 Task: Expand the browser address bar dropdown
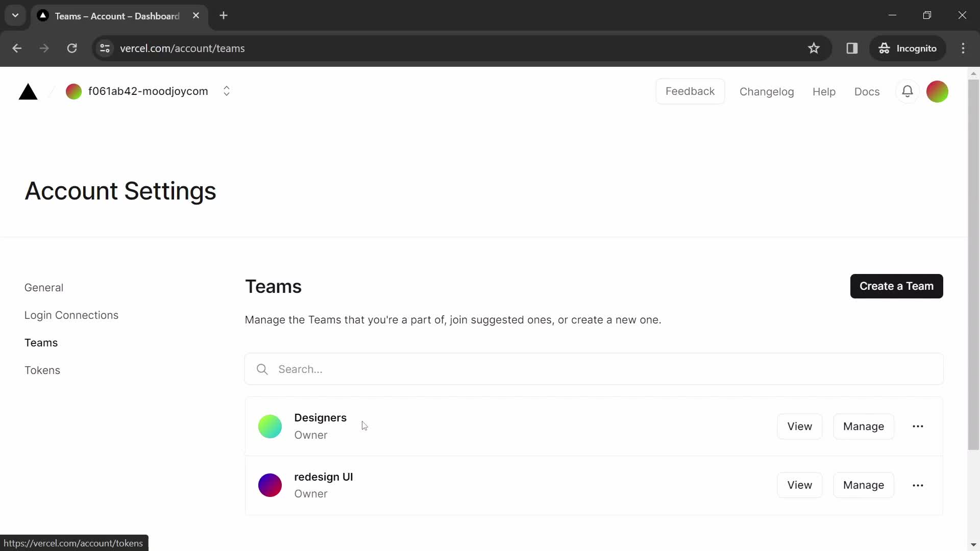tap(15, 15)
